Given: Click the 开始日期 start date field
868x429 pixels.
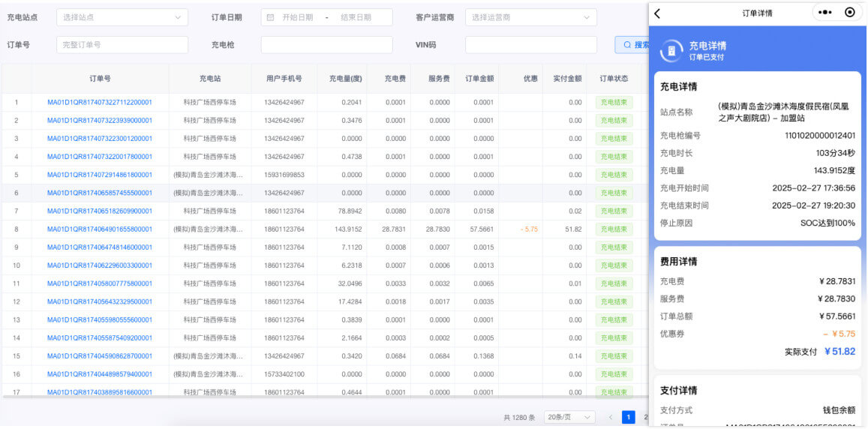Looking at the screenshot, I should tap(298, 17).
